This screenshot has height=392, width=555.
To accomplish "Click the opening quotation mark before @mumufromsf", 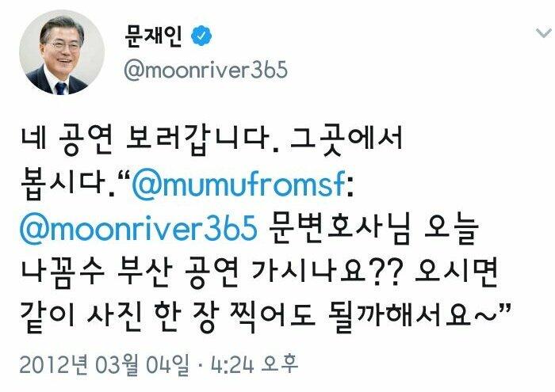I will (124, 176).
